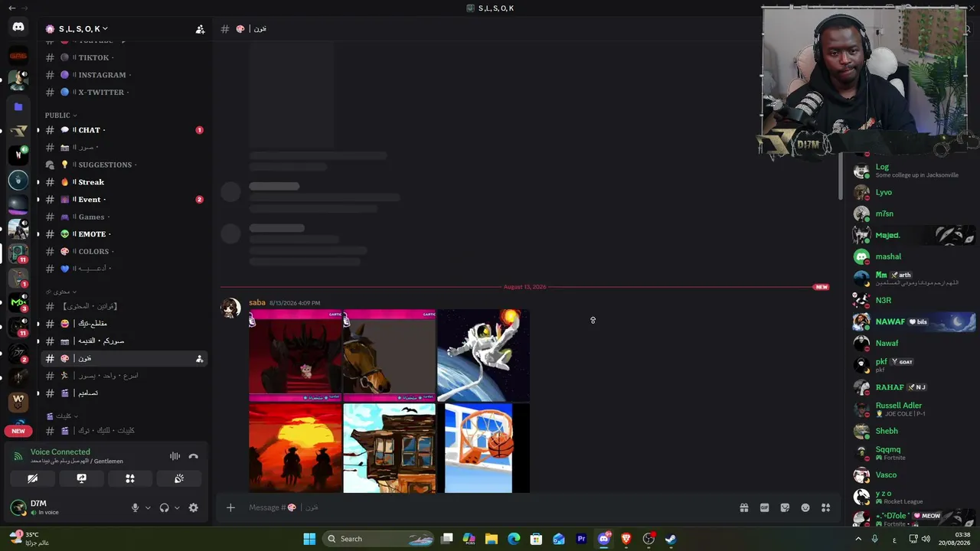Open File Explorer from the taskbar
The height and width of the screenshot is (551, 980).
tap(492, 539)
